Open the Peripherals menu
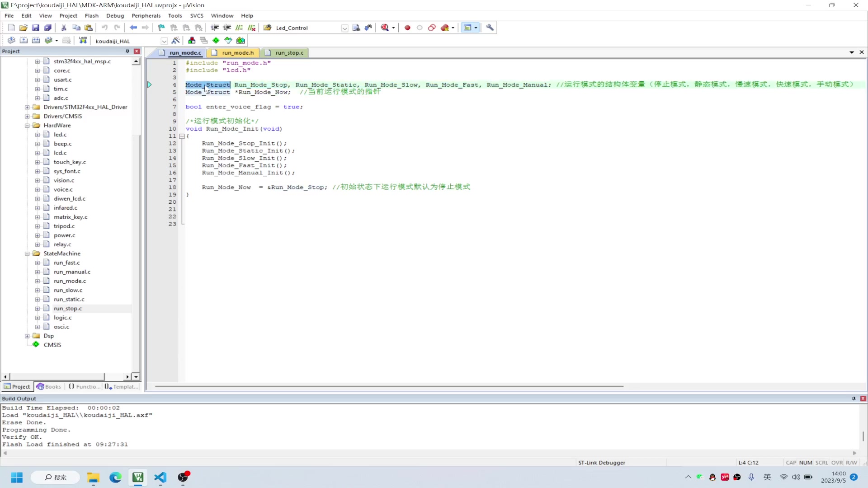Viewport: 868px width, 488px height. (146, 15)
